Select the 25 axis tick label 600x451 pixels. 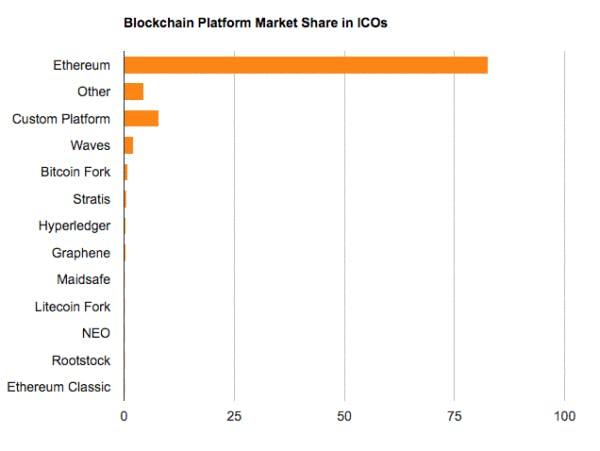point(234,416)
